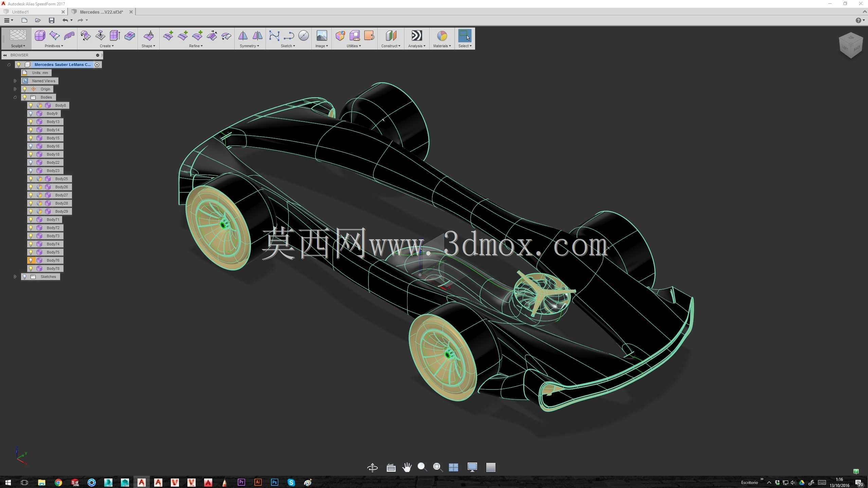The width and height of the screenshot is (868, 488).
Task: Click the Construct plane icon
Action: tap(391, 35)
